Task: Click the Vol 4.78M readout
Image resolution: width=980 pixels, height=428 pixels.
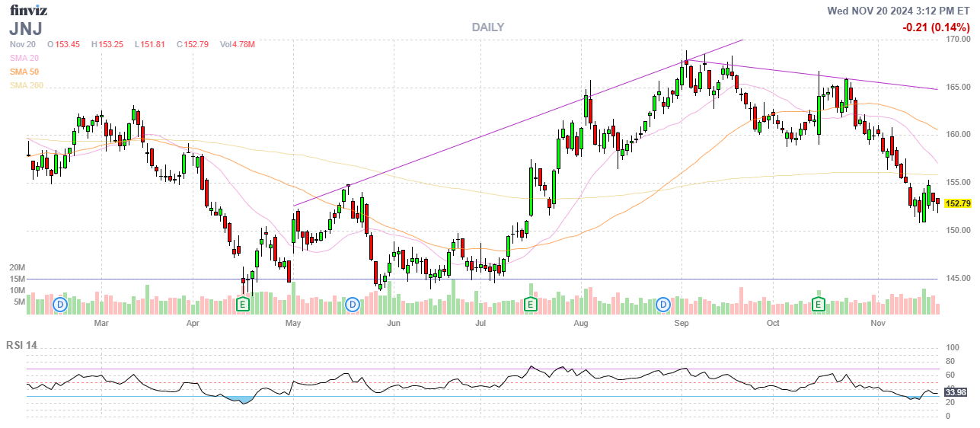Action: pos(237,44)
